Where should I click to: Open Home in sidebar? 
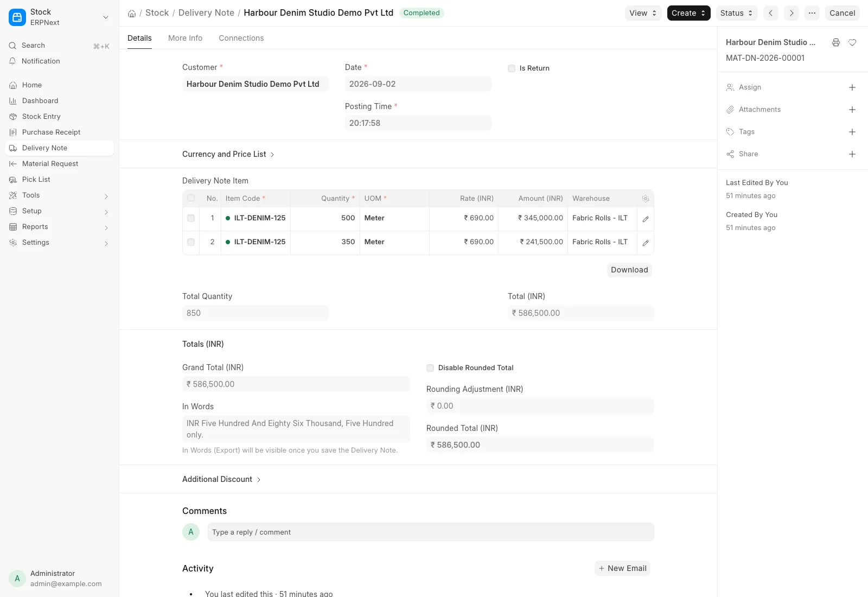(x=59, y=85)
